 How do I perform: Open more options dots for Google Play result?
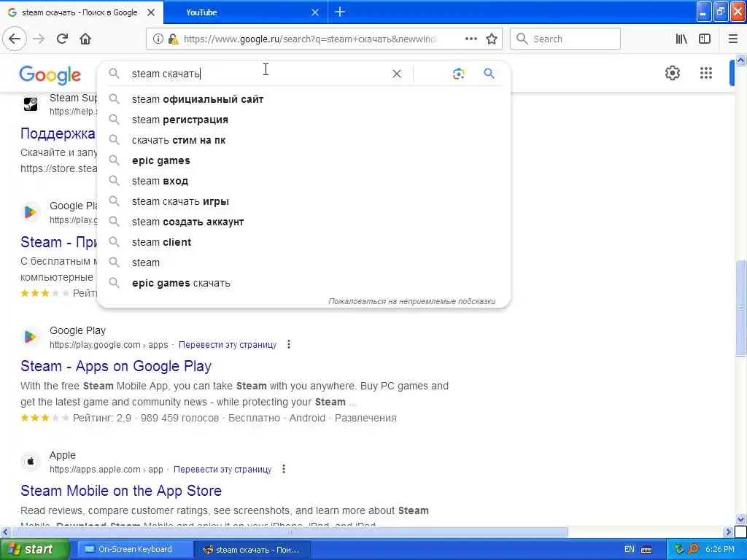click(289, 344)
